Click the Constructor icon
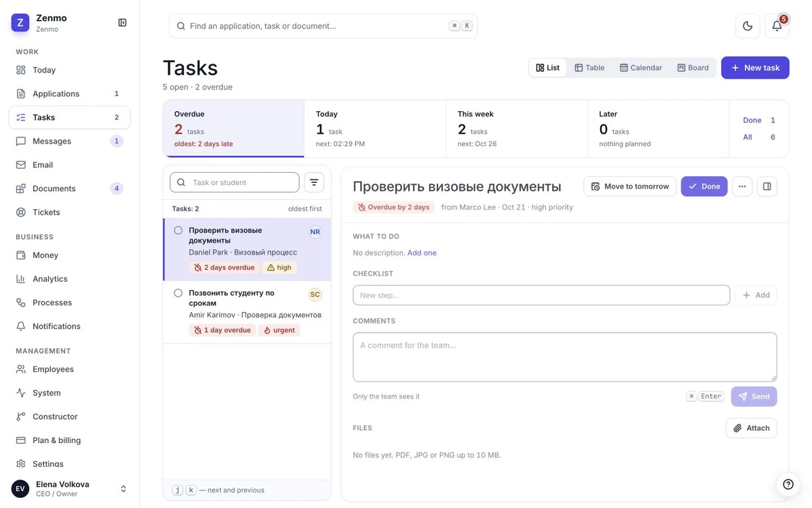Screen dimensions: 812x508 click(x=21, y=417)
